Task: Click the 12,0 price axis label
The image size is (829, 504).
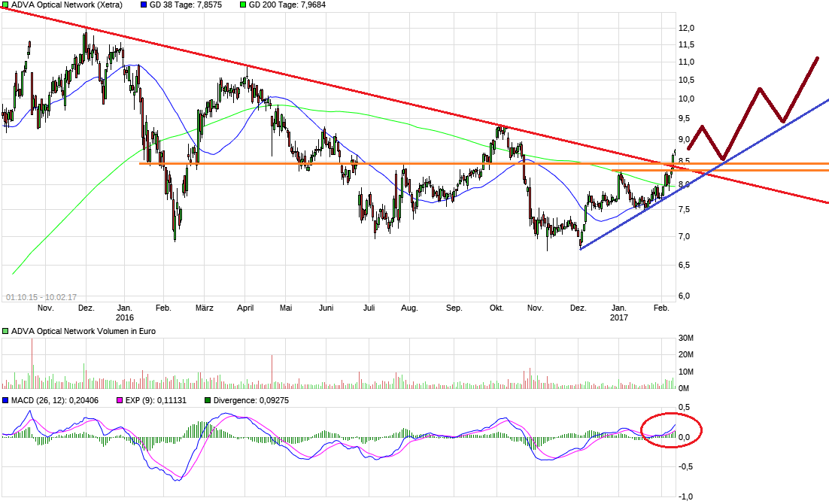Action: [685, 28]
